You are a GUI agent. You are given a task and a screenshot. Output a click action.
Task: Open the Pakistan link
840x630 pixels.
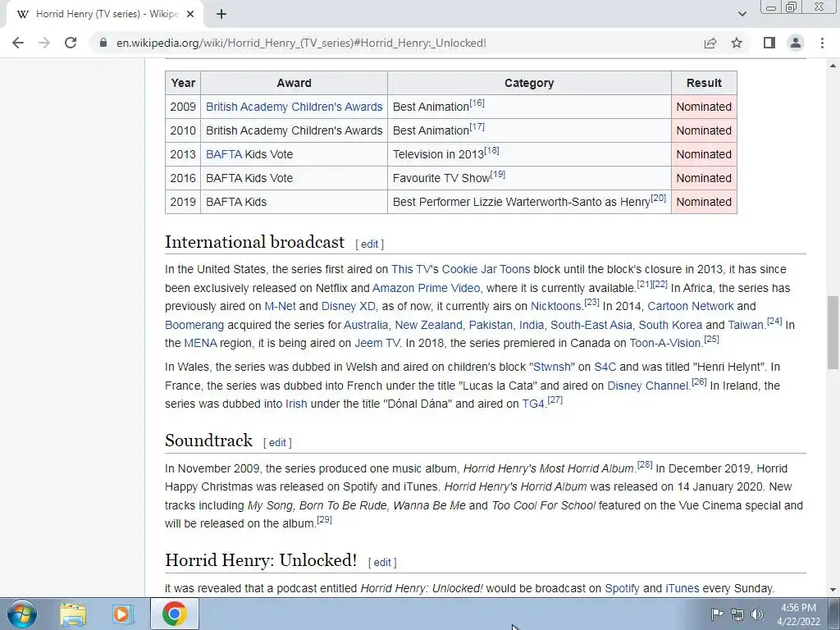491,325
